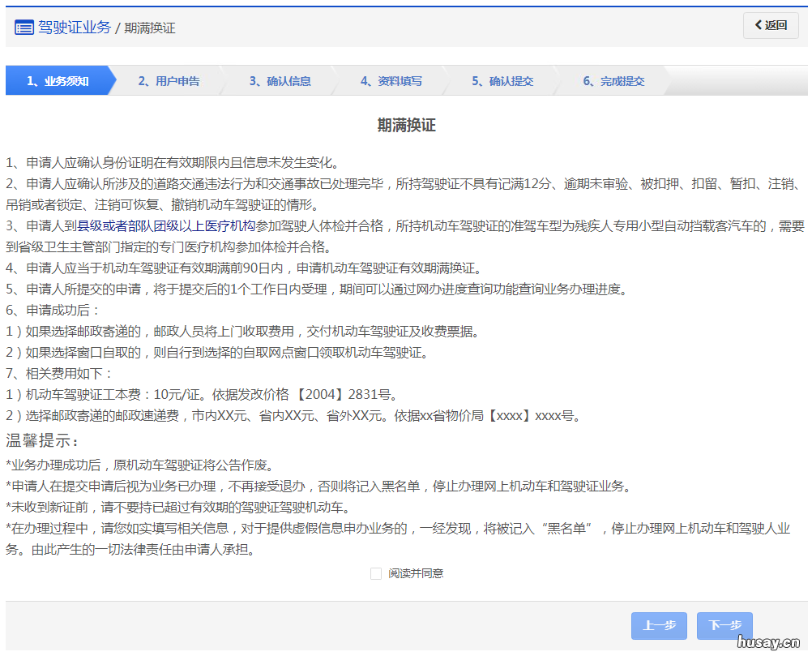
Task: Check the 阅读并同意 agreement checkbox
Action: (376, 573)
